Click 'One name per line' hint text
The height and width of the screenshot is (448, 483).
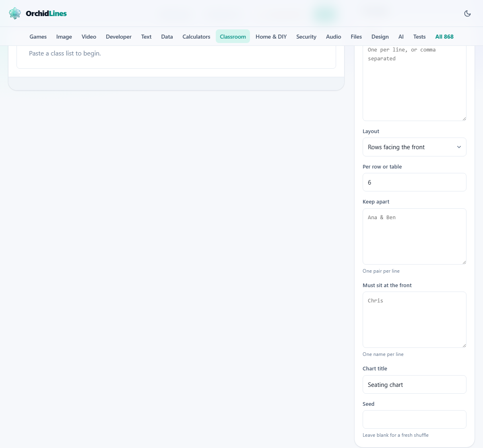coord(383,354)
